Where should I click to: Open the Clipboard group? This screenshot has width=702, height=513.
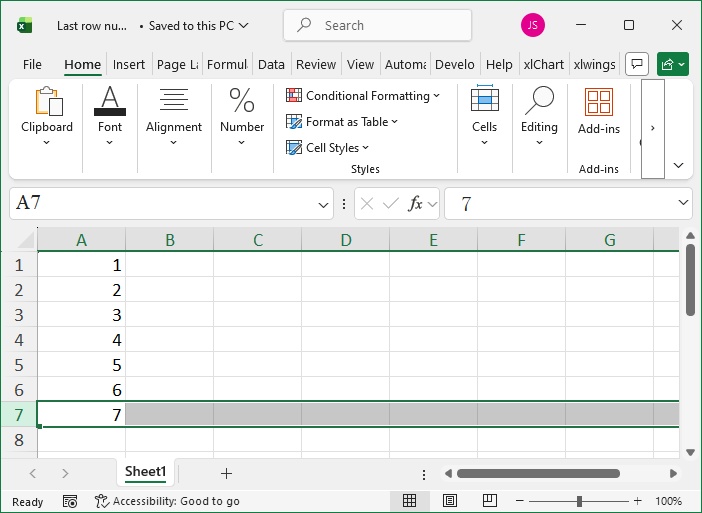(x=47, y=116)
